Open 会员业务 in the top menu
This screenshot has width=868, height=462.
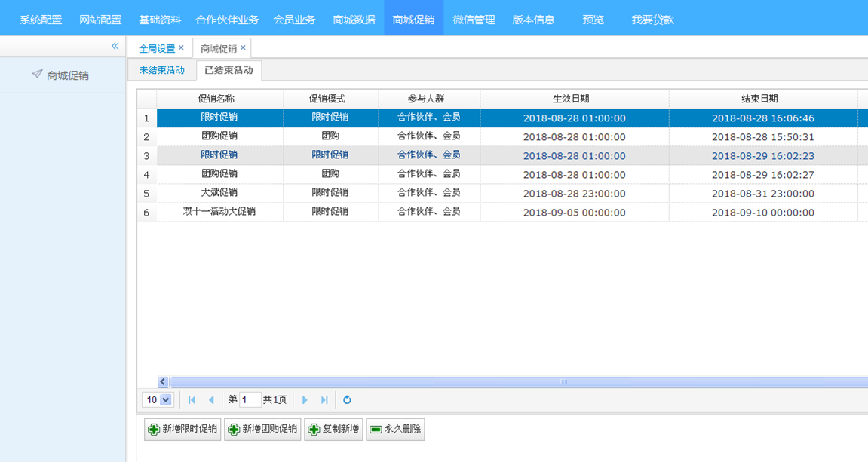(x=295, y=20)
